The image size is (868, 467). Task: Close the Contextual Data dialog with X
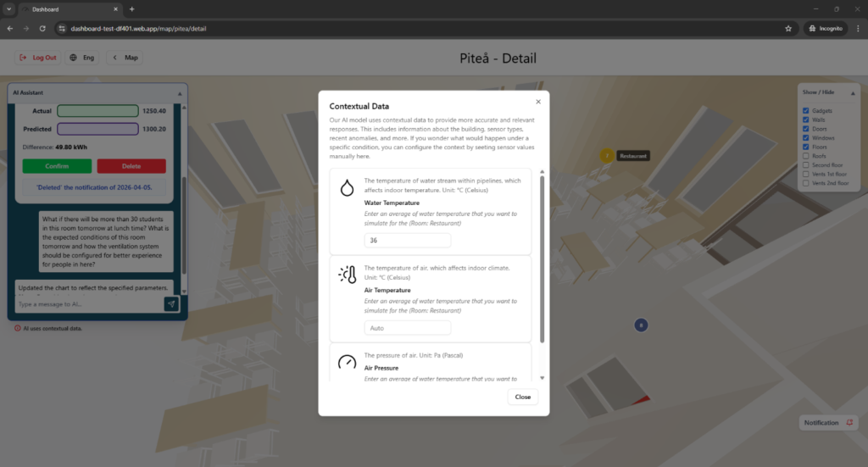click(538, 102)
